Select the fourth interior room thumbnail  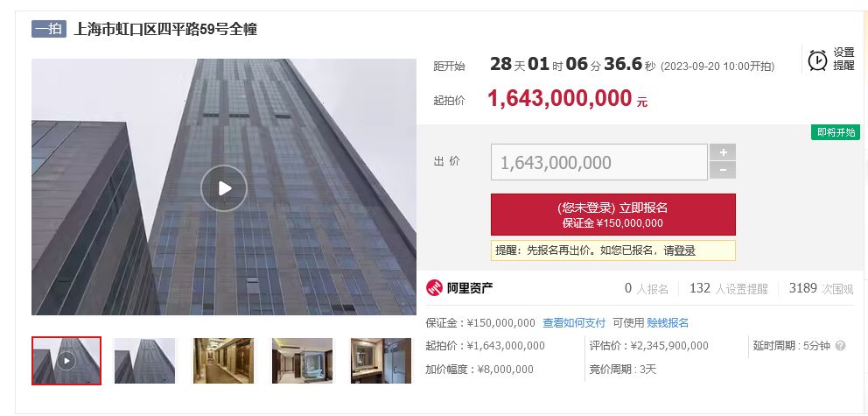click(302, 361)
